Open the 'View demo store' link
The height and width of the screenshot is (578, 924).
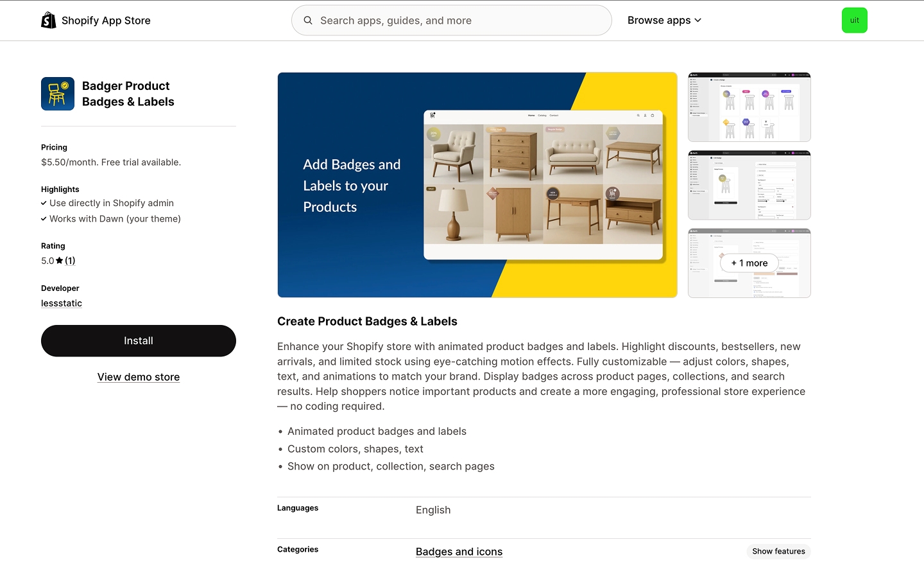tap(138, 377)
